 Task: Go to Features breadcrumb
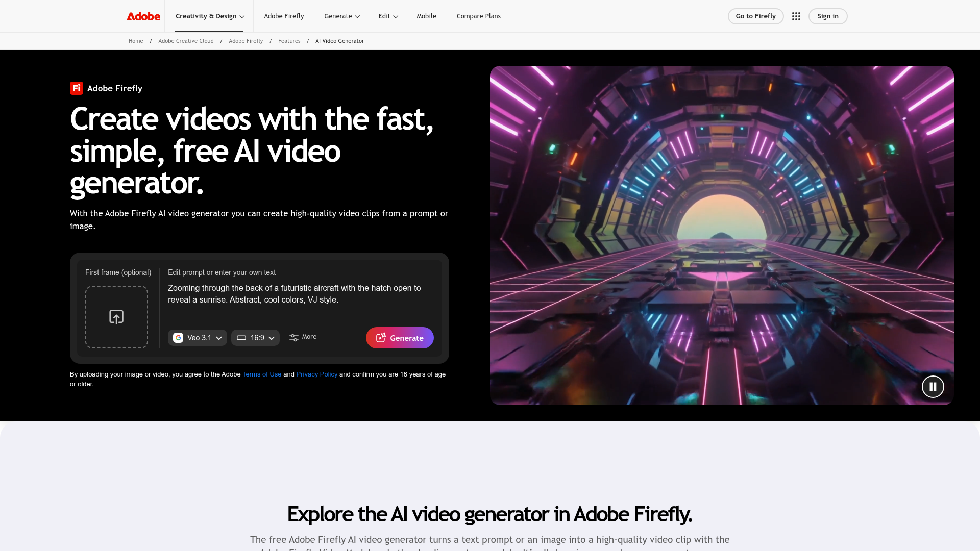[289, 41]
